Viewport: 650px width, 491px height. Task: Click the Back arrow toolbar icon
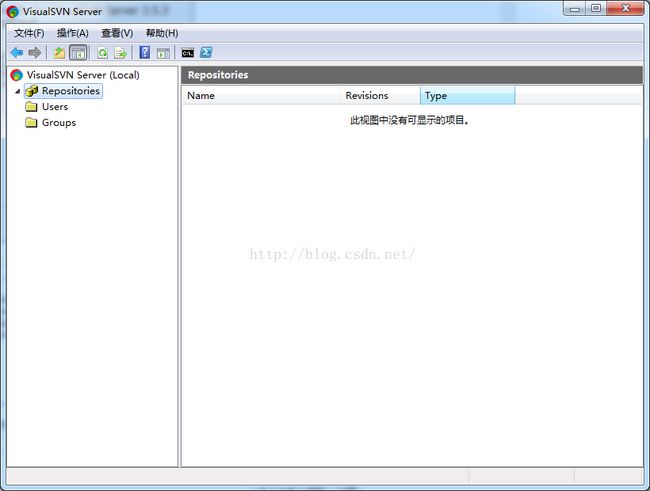point(17,53)
